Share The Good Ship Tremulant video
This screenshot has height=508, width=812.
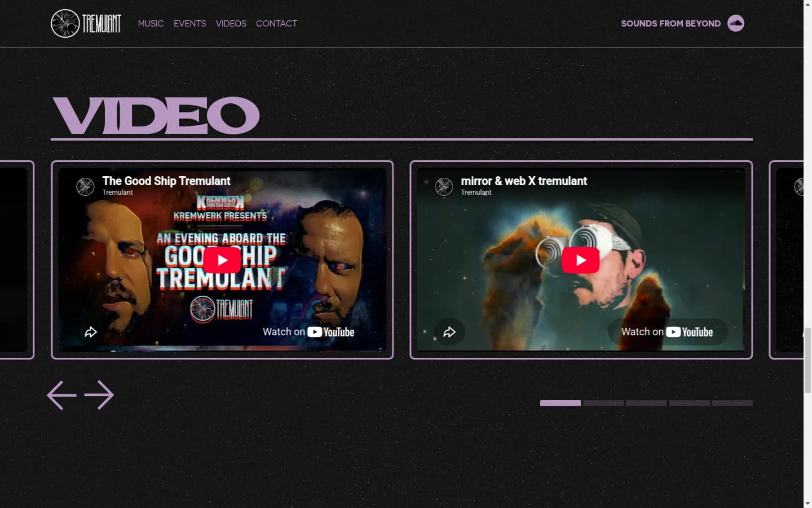coord(91,332)
